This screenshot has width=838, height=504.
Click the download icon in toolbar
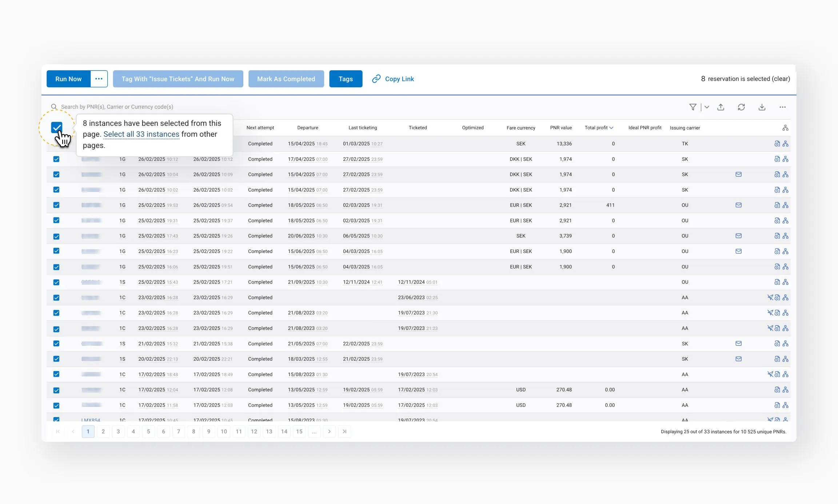click(x=762, y=107)
